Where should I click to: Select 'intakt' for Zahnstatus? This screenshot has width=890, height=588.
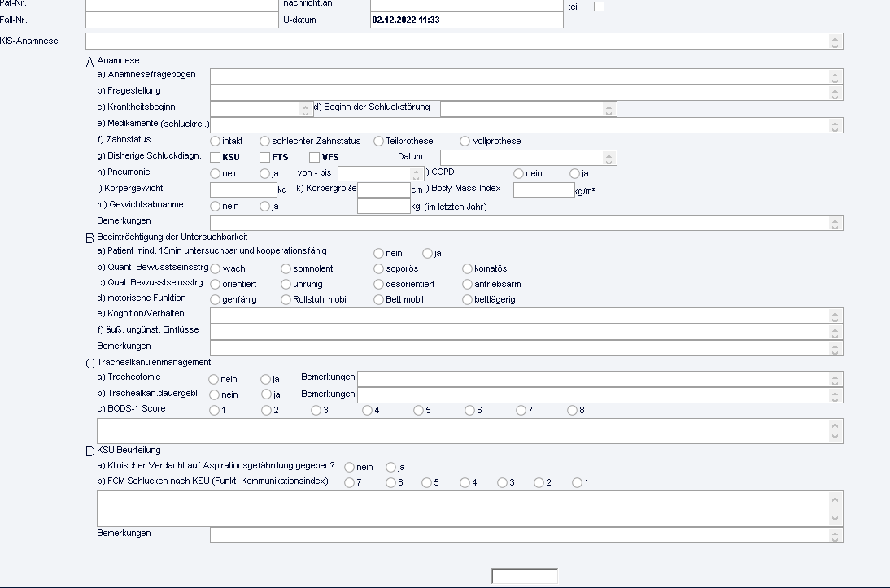coord(215,141)
